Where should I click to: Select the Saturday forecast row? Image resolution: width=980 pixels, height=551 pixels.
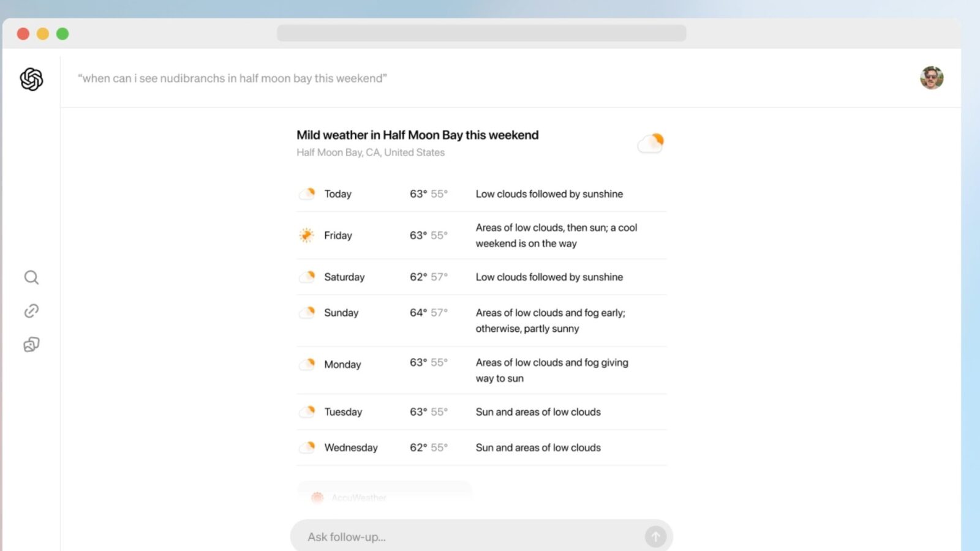481,277
